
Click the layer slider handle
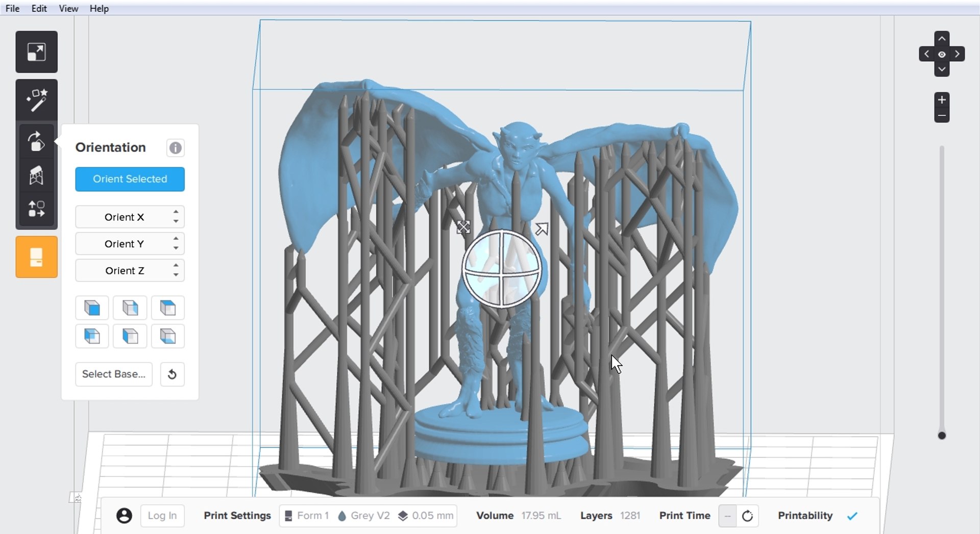942,436
